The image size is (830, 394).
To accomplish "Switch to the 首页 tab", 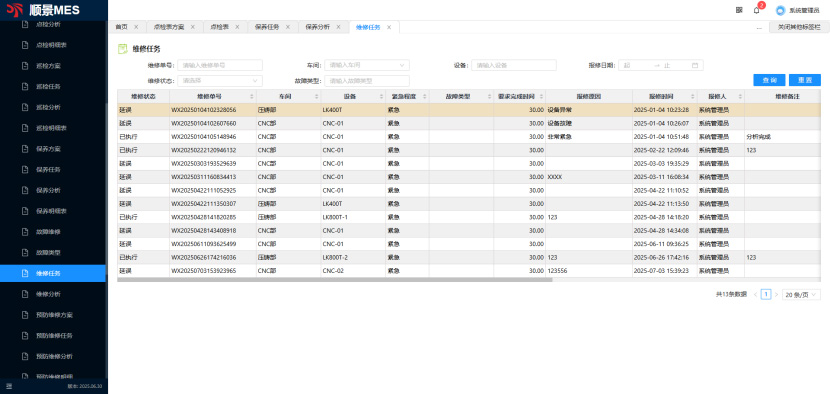I will tap(122, 27).
